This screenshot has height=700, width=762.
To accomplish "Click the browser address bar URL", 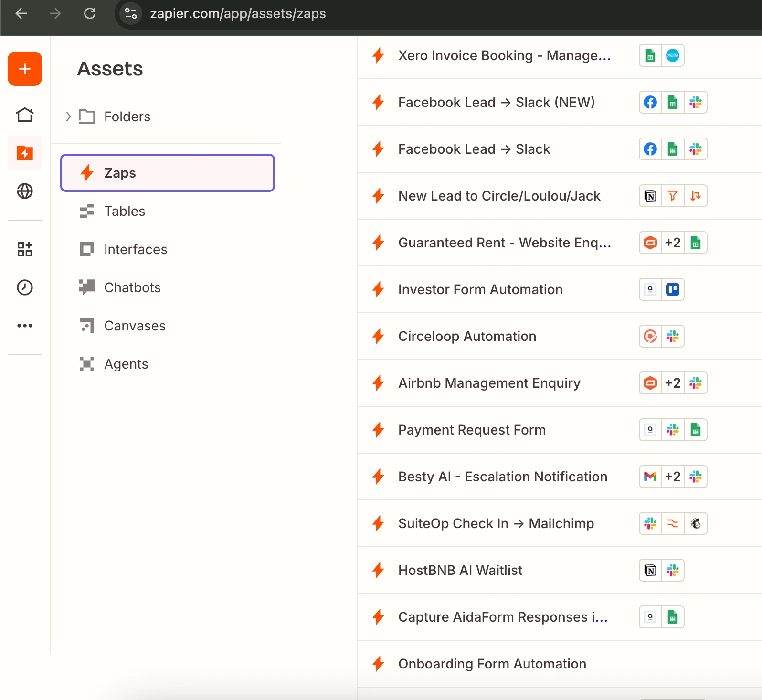I will [238, 13].
